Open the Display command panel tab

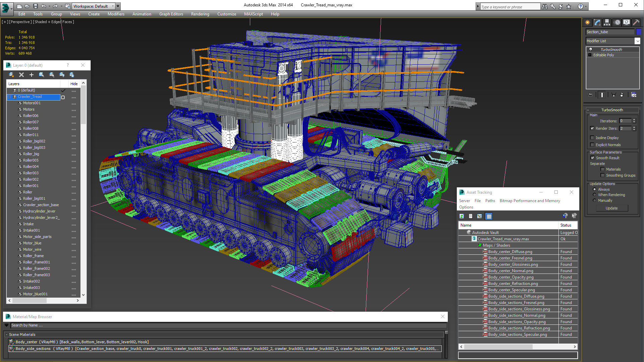coord(627,22)
